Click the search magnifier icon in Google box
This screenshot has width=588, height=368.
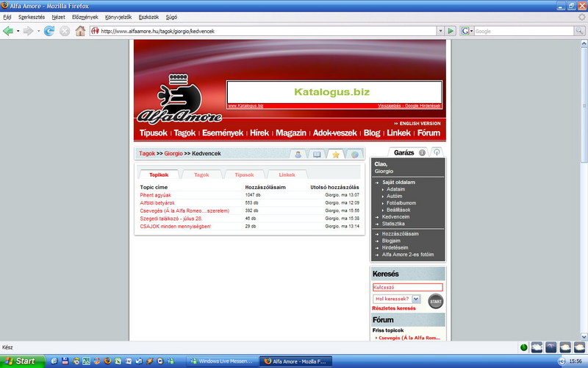point(579,31)
